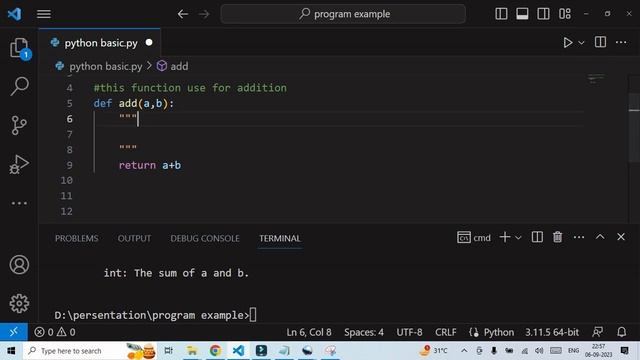Viewport: 640px width, 360px height.
Task: Create new terminal with plus icon
Action: (504, 237)
